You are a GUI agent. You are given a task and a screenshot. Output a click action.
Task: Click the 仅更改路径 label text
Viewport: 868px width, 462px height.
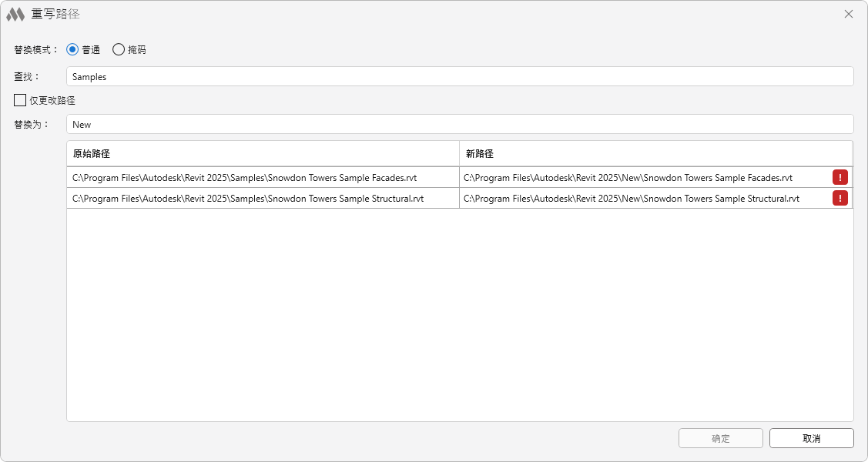(52, 100)
